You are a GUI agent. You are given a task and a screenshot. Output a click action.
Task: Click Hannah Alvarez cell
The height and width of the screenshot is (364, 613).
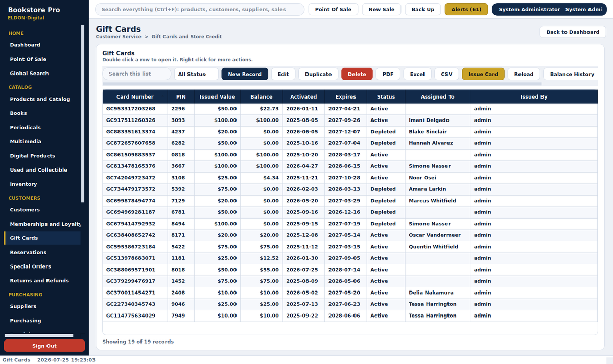tap(437, 143)
